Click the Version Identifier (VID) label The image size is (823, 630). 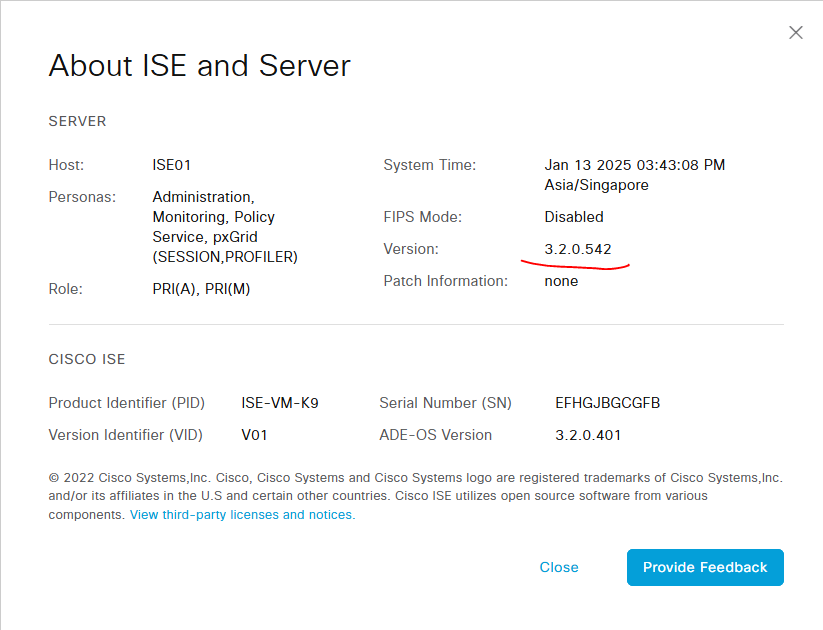[x=125, y=435]
